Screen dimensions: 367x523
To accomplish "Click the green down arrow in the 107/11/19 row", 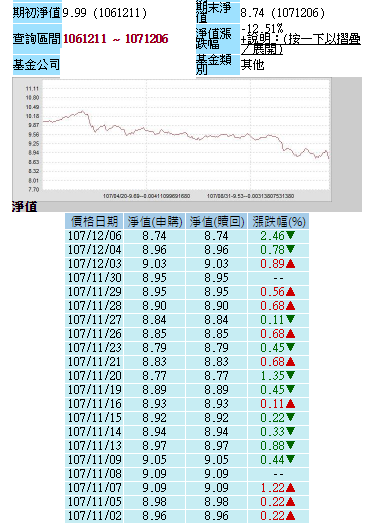I will point(291,389).
